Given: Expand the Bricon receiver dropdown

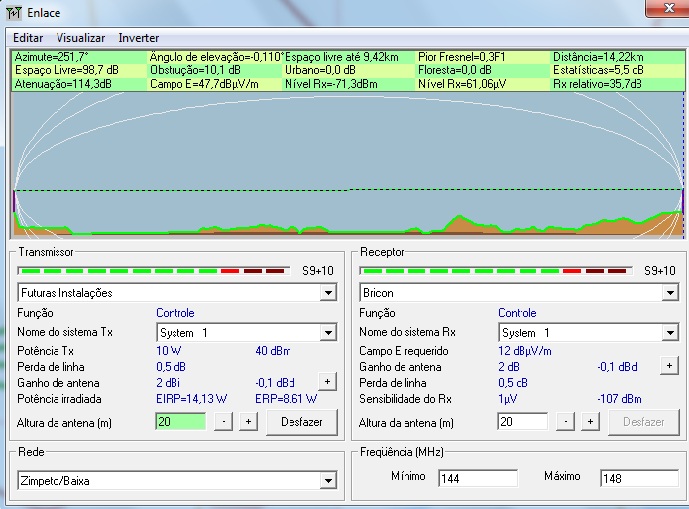Looking at the screenshot, I should pos(670,293).
